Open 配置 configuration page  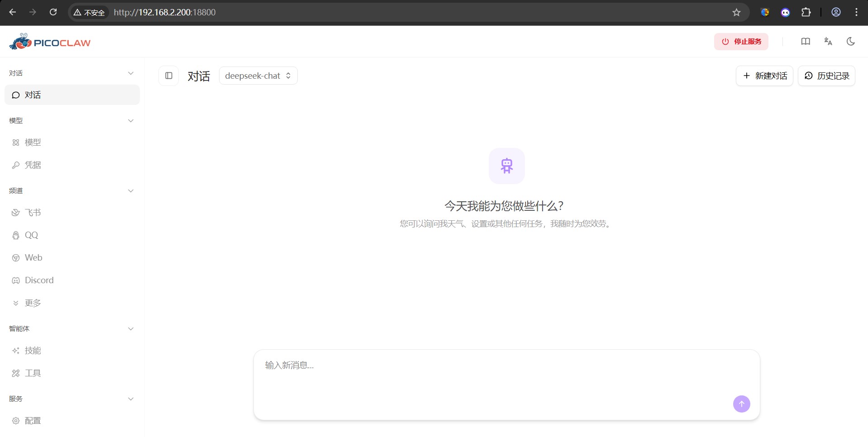[72, 421]
